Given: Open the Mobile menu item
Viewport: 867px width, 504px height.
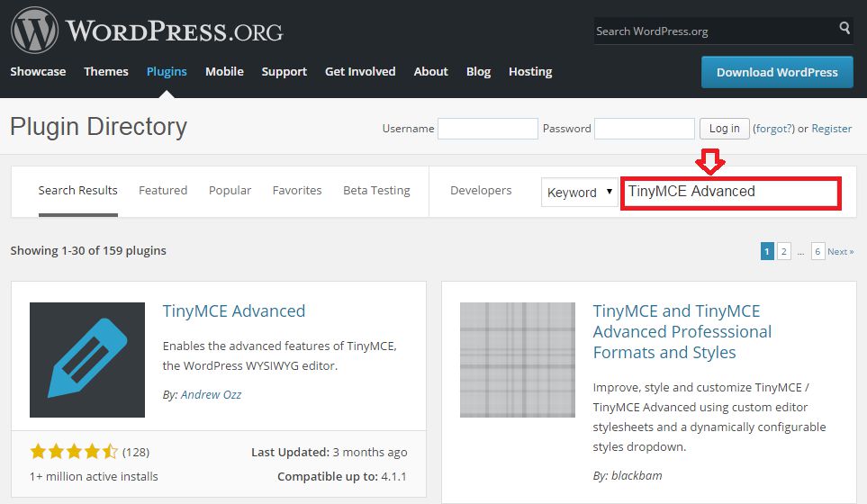Looking at the screenshot, I should [x=224, y=71].
